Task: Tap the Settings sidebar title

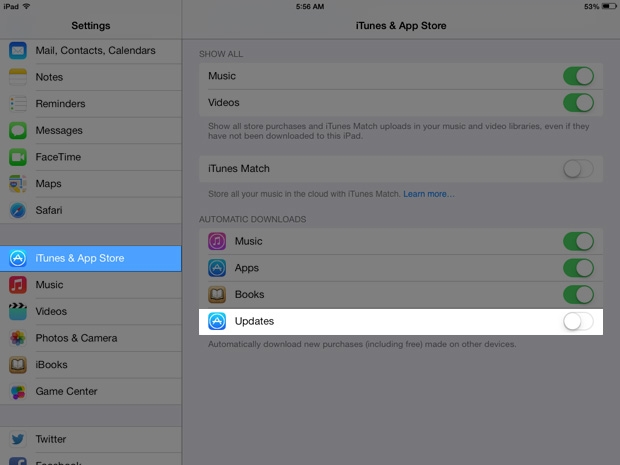Action: pyautogui.click(x=91, y=26)
